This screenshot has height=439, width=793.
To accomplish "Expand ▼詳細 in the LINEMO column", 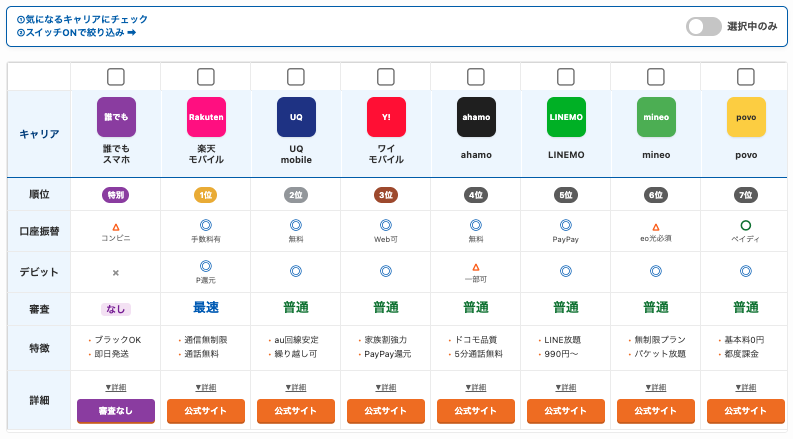I will [566, 387].
